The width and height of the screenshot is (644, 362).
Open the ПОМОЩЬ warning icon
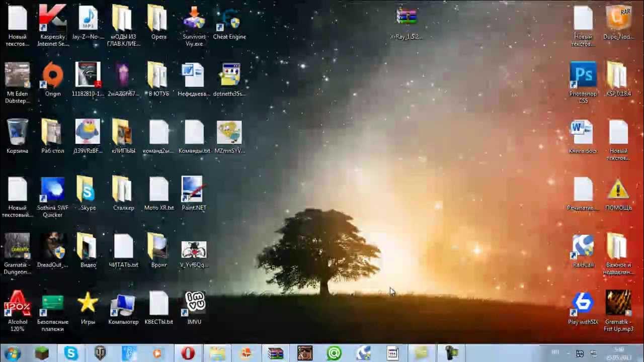tap(618, 189)
